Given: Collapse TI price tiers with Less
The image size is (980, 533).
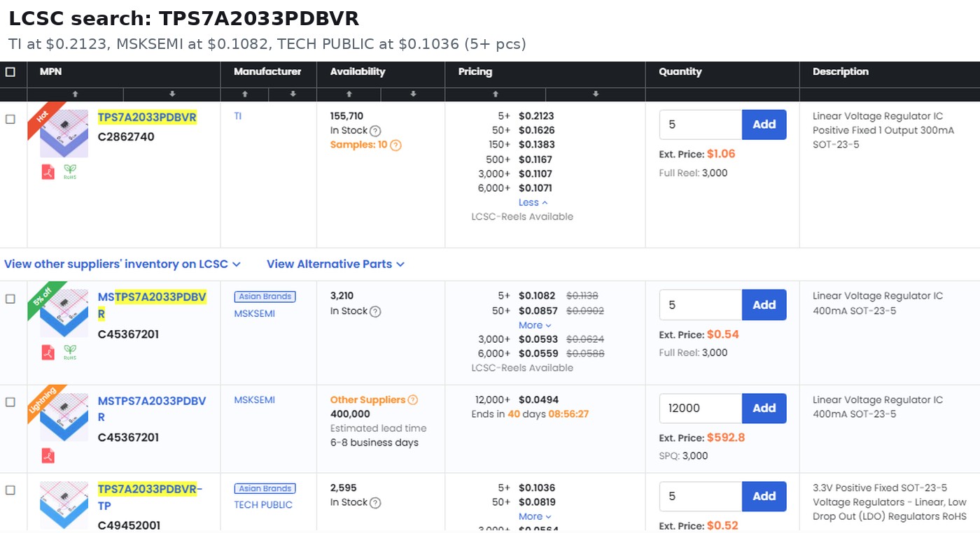Looking at the screenshot, I should coord(533,203).
